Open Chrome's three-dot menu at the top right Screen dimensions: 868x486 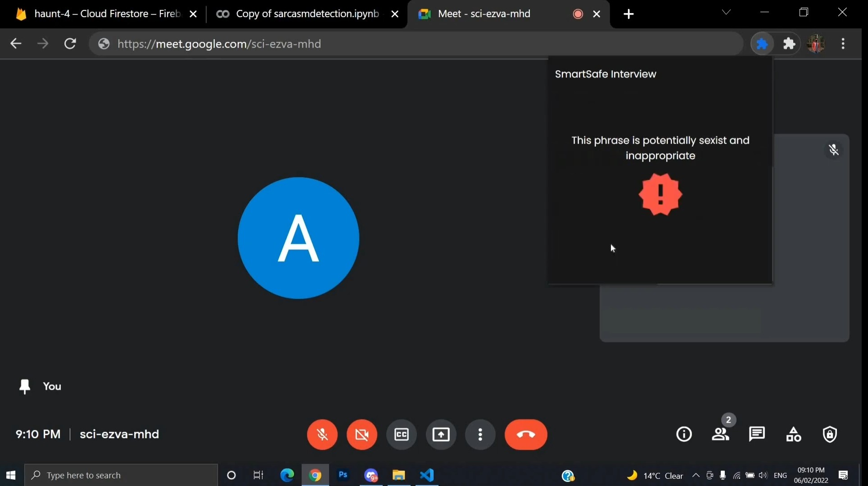843,44
